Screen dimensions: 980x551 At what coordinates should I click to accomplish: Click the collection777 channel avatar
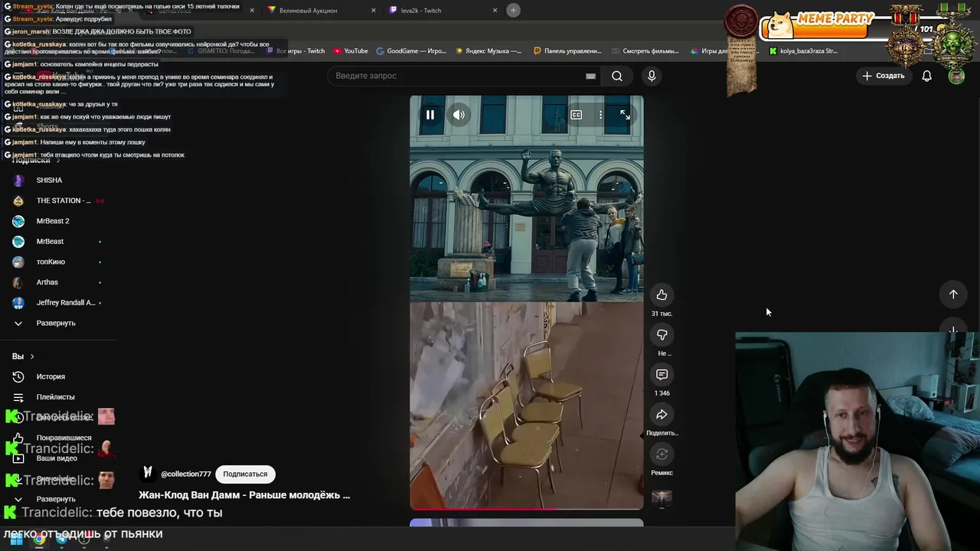tap(148, 473)
